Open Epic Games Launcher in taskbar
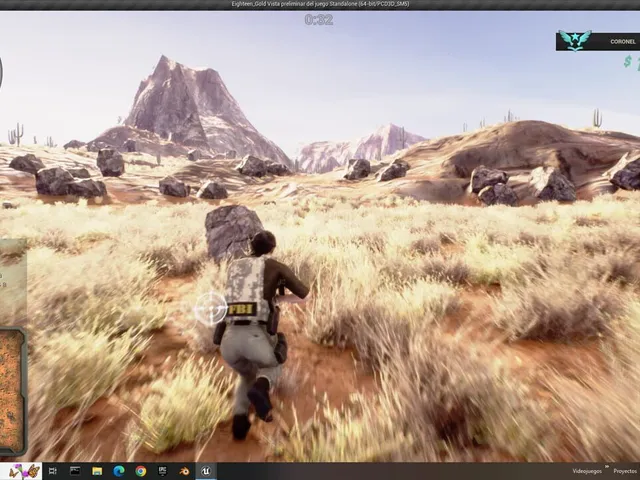 pos(162,471)
